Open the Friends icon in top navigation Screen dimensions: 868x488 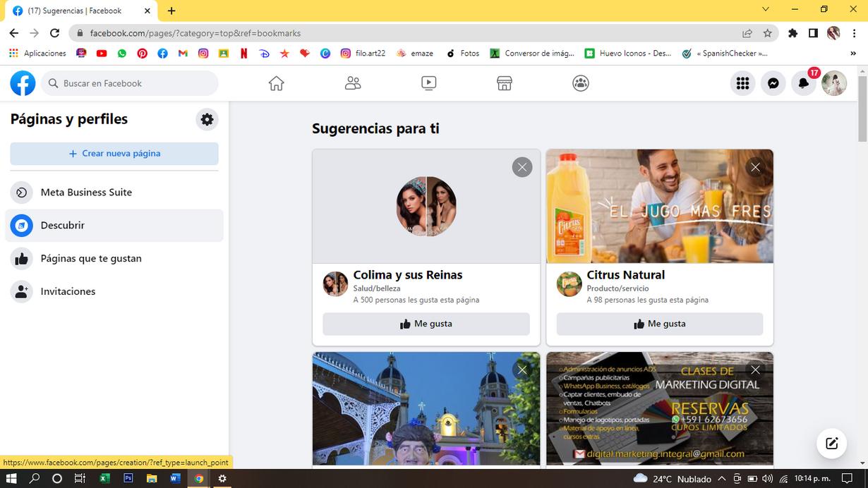[353, 83]
